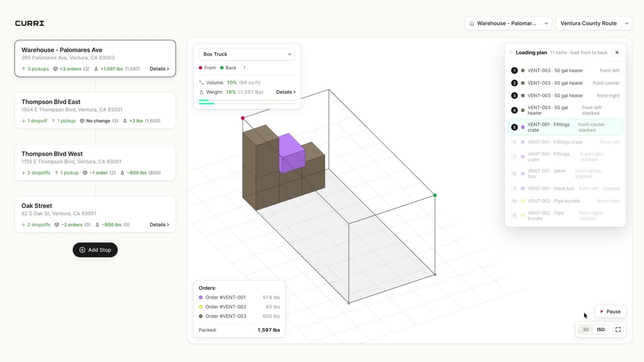The width and height of the screenshot is (644, 362).
Task: Select step 6 VENT-001 Fittings crate front-left
Action: tap(565, 142)
